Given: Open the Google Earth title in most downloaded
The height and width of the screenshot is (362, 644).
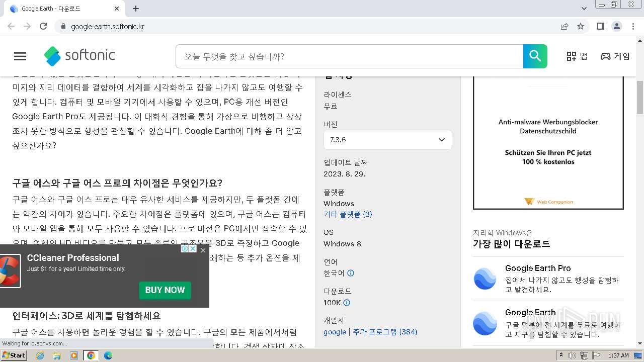Looking at the screenshot, I should click(x=530, y=312).
